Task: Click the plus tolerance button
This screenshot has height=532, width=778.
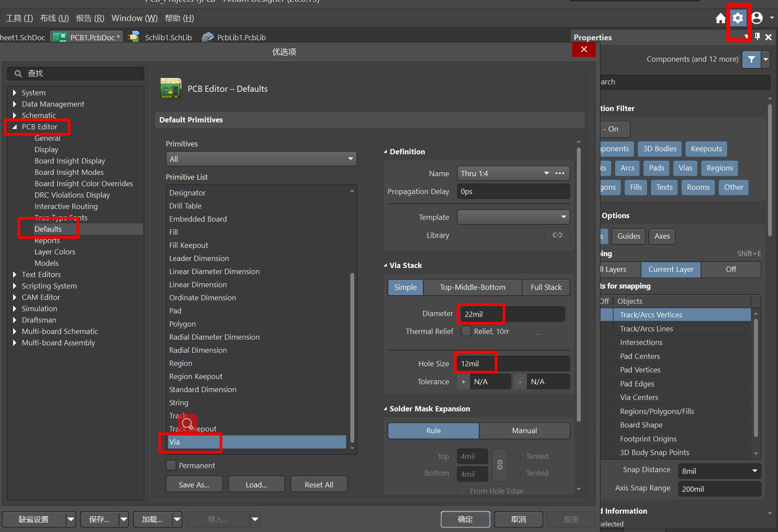Action: (464, 382)
